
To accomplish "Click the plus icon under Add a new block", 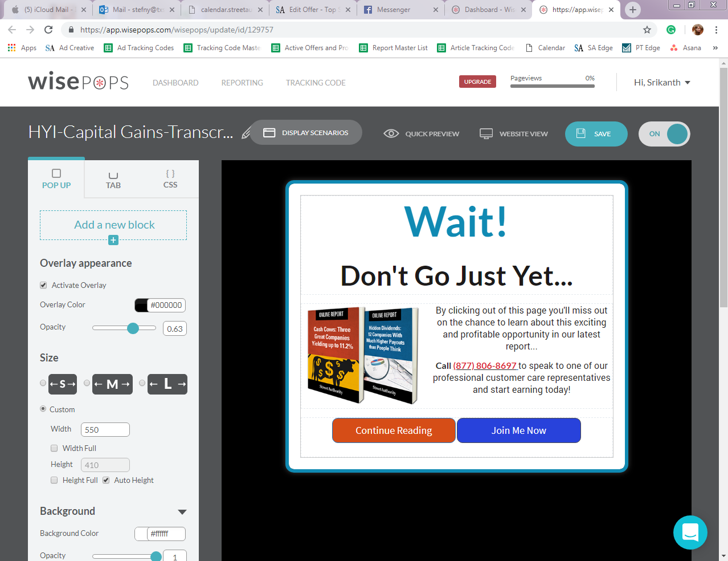I will pyautogui.click(x=113, y=240).
